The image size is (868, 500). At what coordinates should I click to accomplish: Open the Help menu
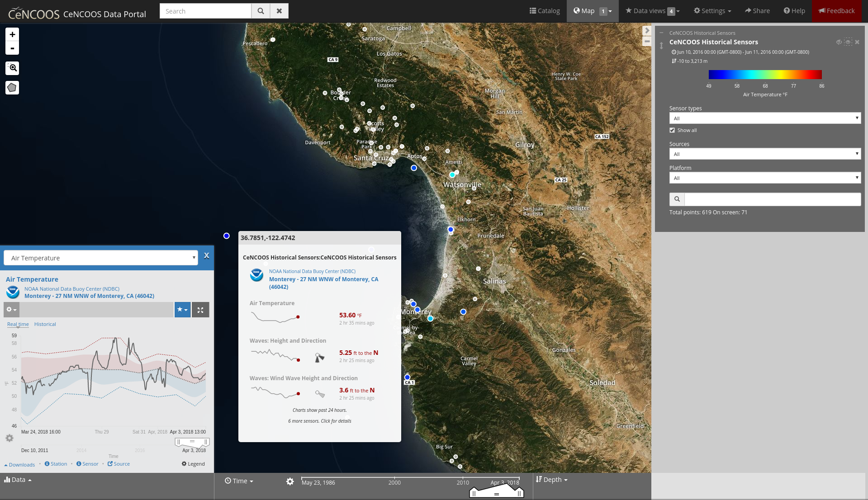[x=794, y=11]
